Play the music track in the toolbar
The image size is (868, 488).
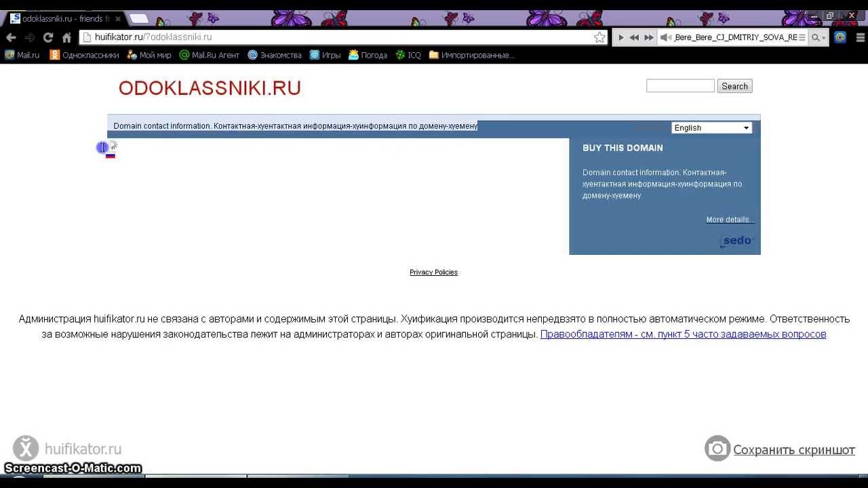[x=620, y=37]
